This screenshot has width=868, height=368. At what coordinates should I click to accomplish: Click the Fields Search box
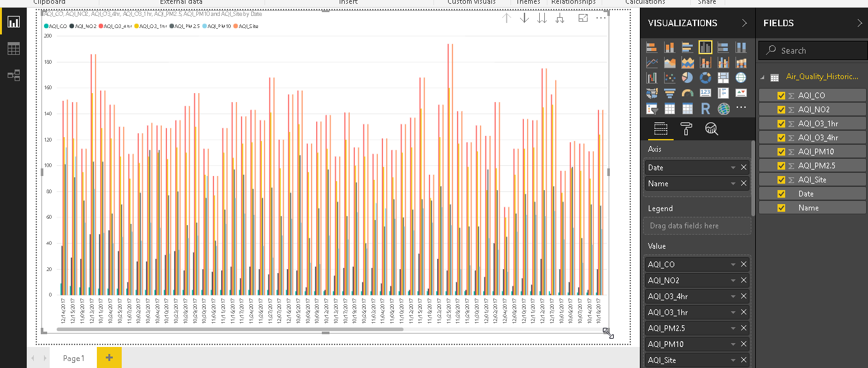pos(813,50)
